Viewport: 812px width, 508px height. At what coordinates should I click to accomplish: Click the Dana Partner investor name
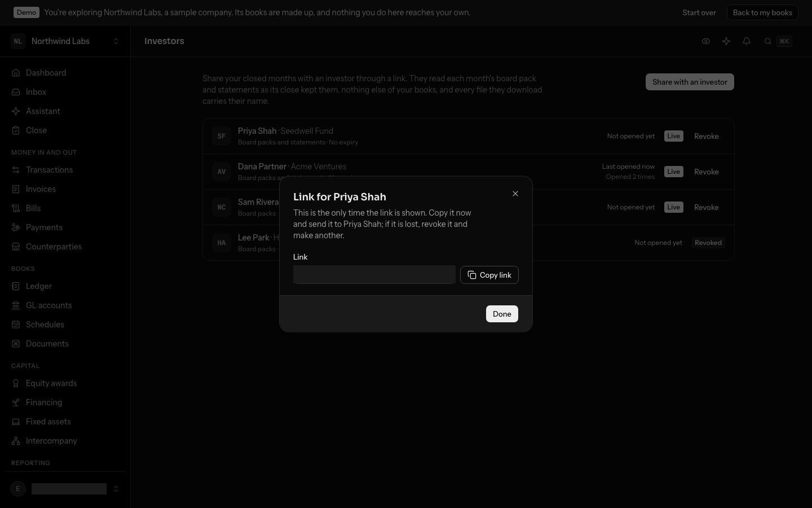tap(262, 167)
